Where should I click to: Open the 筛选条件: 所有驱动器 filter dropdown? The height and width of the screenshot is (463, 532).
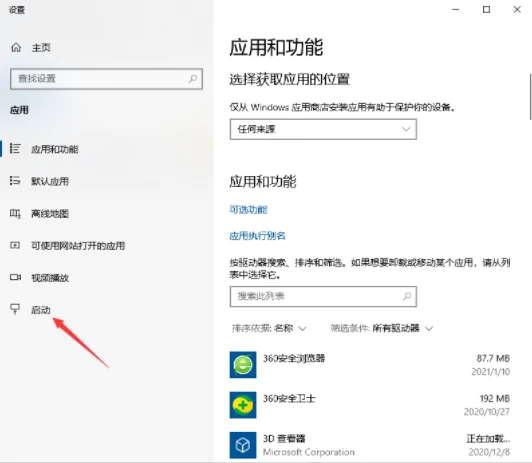click(x=382, y=328)
